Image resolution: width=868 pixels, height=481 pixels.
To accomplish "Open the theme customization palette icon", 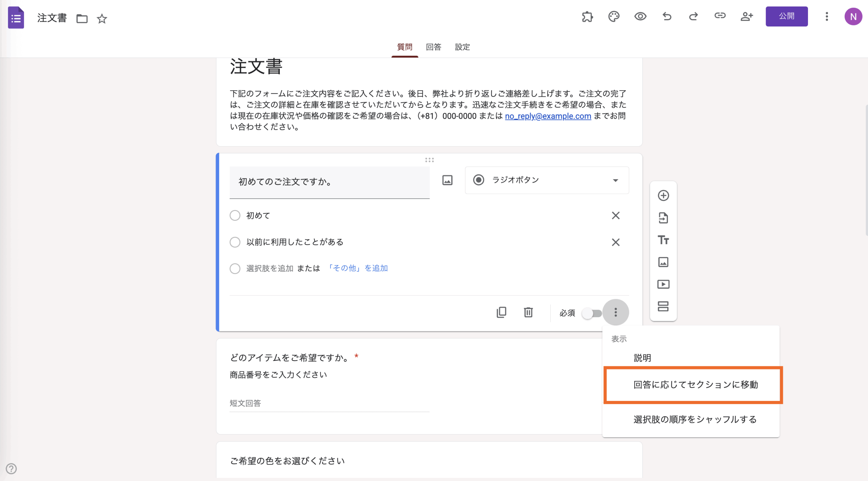I will (614, 16).
